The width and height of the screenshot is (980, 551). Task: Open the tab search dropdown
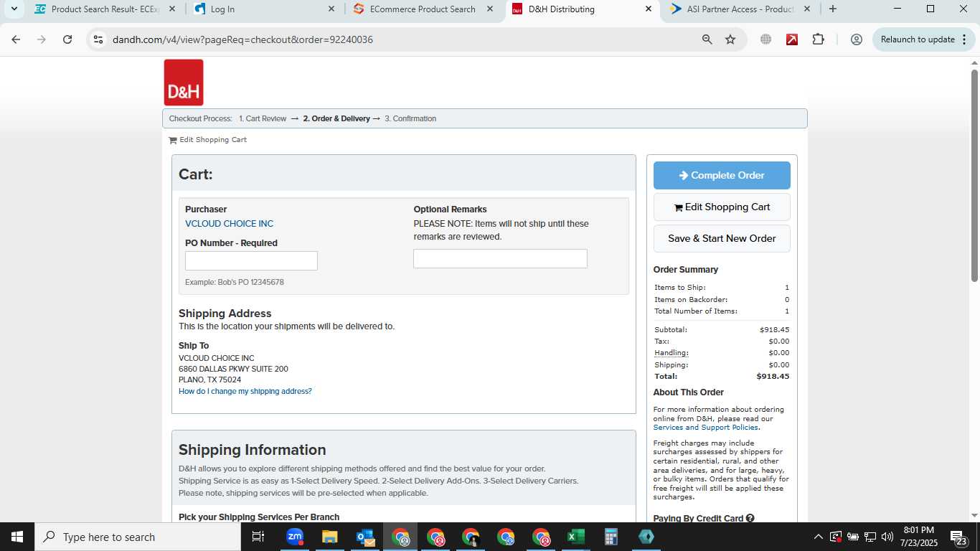click(14, 9)
